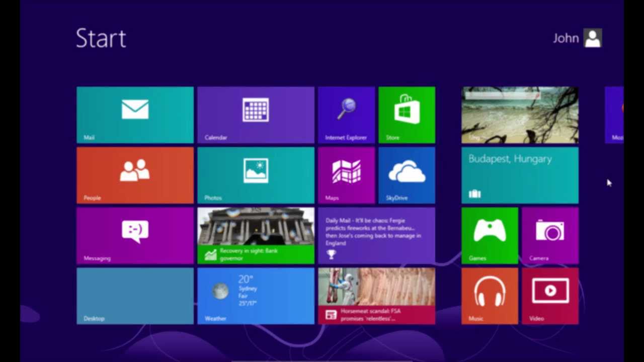Launch the Calendar app
Screen dimensions: 644x362
tap(256, 115)
